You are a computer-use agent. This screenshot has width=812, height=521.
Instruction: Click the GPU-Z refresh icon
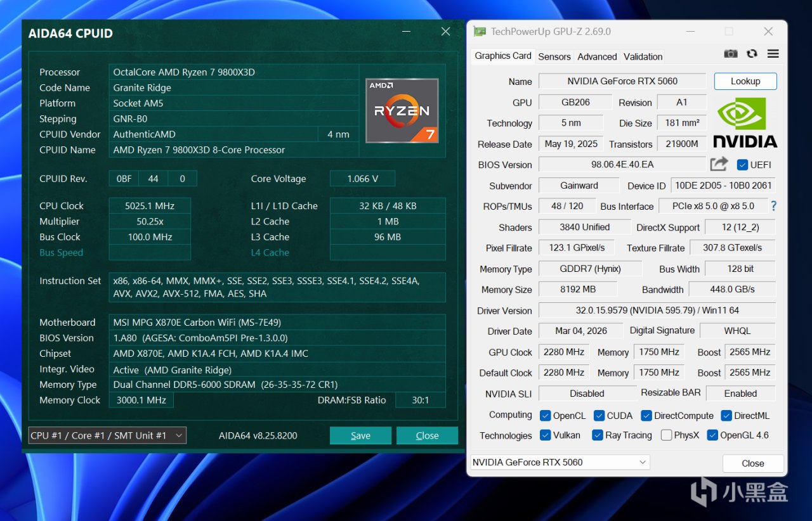[x=752, y=54]
